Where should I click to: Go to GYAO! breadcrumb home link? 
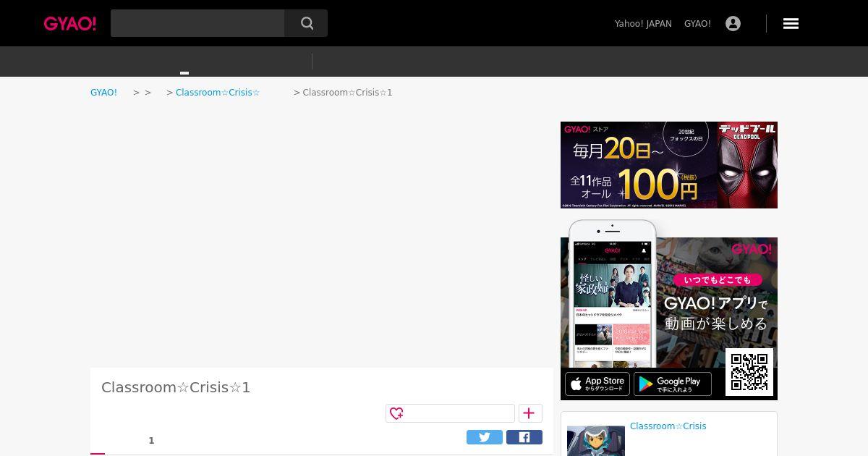pos(103,93)
